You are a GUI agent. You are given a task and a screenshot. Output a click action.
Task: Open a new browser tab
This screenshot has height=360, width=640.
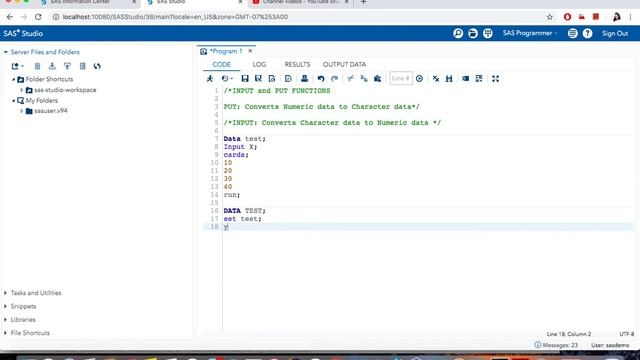tap(363, 2)
